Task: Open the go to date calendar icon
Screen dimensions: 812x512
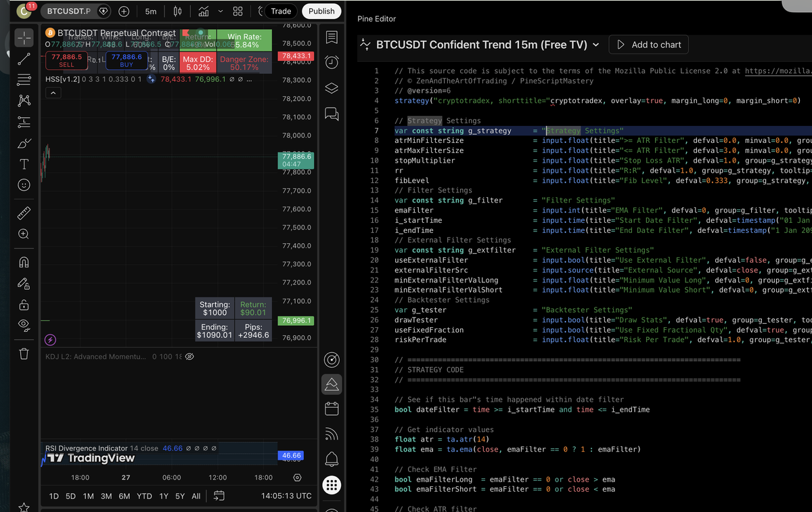Action: (x=219, y=496)
